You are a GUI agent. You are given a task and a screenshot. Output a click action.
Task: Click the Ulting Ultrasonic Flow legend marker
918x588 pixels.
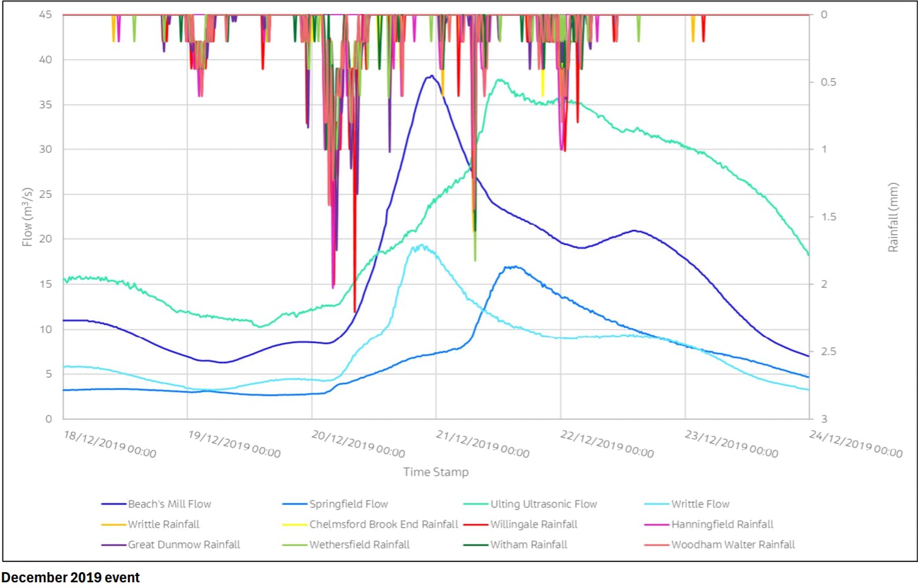point(474,504)
